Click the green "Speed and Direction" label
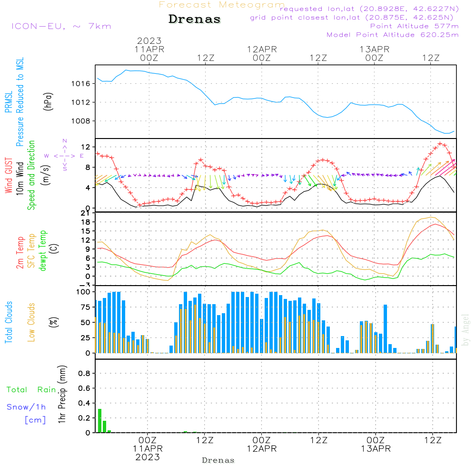This screenshot has height=476, width=476. [31, 175]
